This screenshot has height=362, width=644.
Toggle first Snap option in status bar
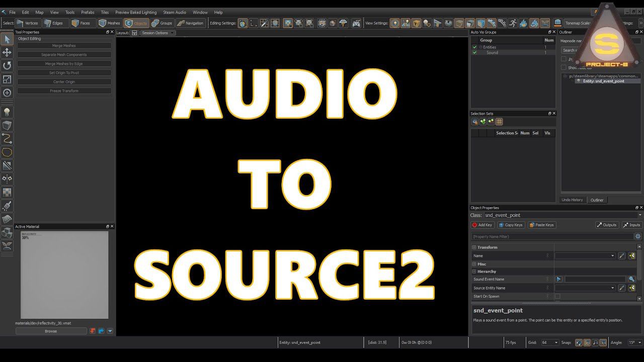[579, 342]
